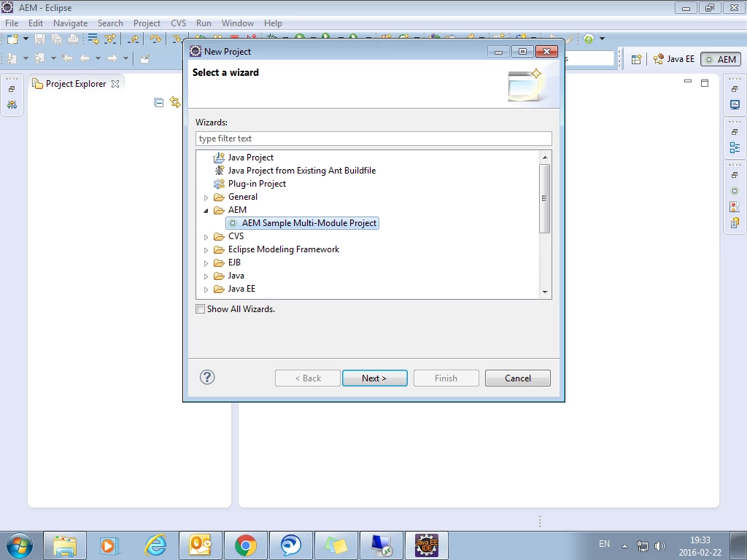Select the Project Explorer tab
This screenshot has height=560, width=747.
[x=75, y=84]
